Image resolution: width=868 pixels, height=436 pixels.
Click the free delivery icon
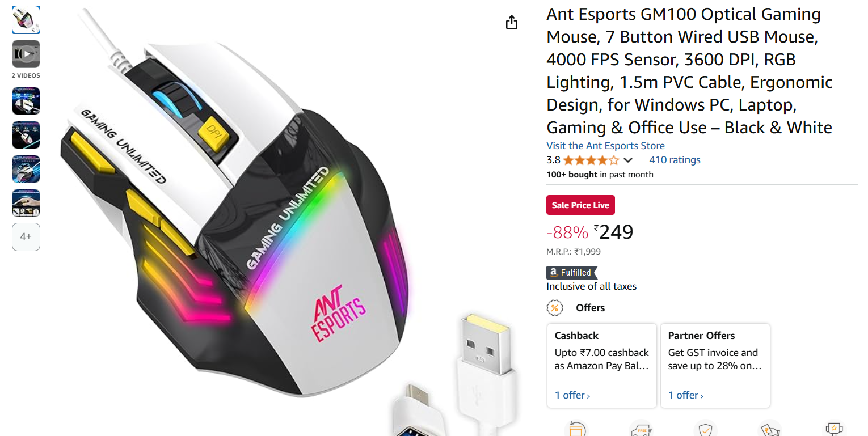[x=641, y=429]
